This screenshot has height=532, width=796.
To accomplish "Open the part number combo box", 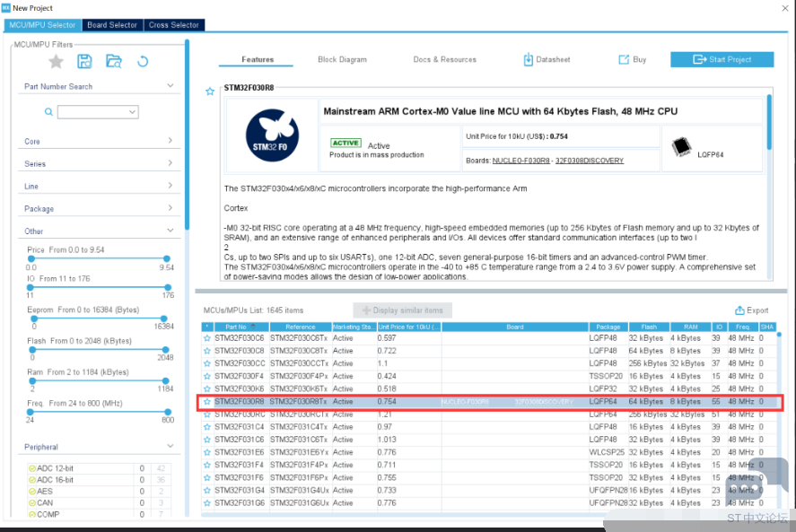I will click(98, 111).
